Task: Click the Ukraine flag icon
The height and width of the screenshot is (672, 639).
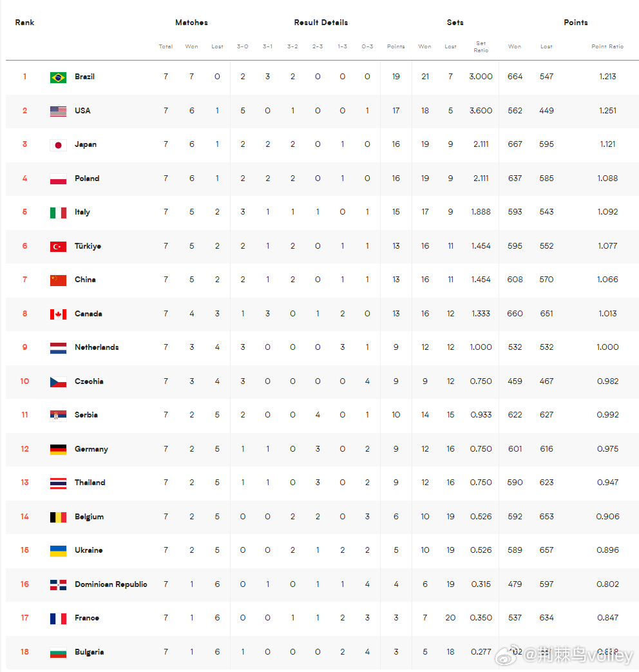Action: tap(58, 551)
